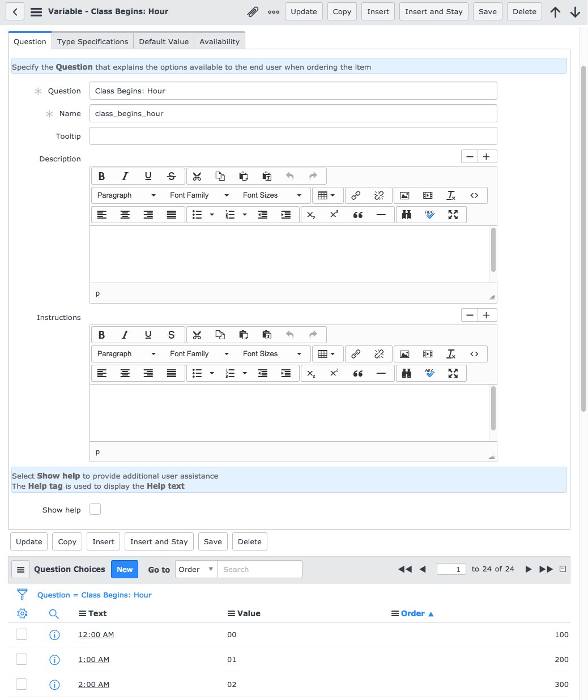Image resolution: width=588 pixels, height=700 pixels.
Task: Go to next record with down arrow
Action: (x=575, y=12)
